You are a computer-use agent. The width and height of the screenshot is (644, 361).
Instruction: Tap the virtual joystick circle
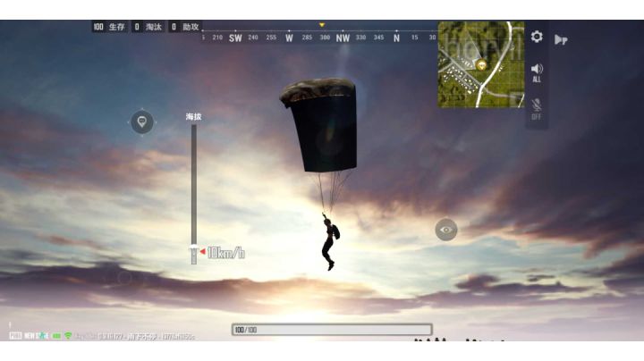pos(124,278)
